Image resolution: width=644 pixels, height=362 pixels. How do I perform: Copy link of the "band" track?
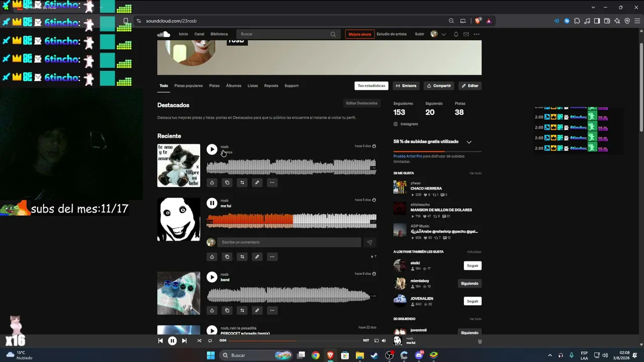click(227, 310)
